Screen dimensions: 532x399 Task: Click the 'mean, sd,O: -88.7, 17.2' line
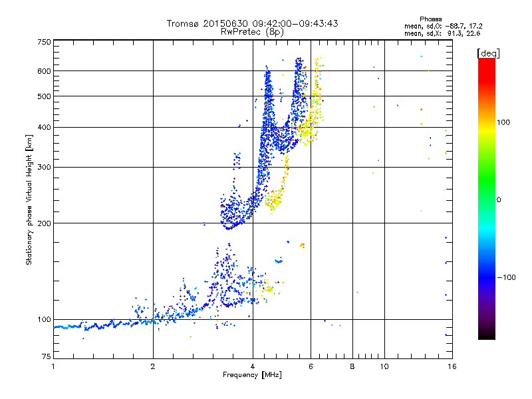[x=443, y=26]
